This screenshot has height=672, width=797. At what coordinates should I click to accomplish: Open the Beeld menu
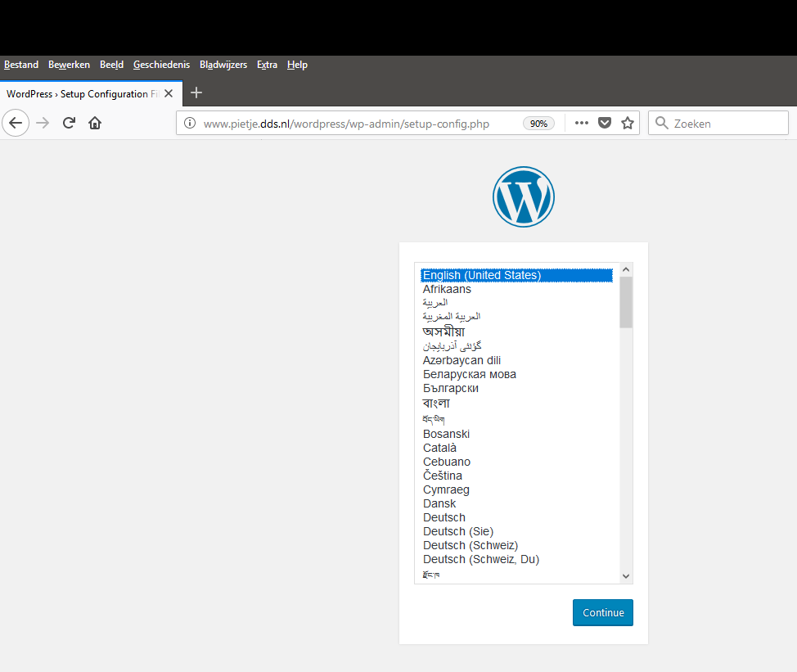click(x=112, y=65)
